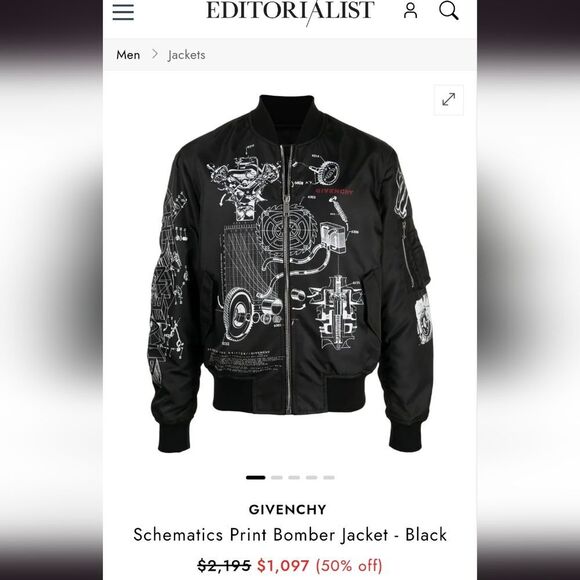The image size is (580, 580).
Task: Click the Schematics Print Bomber Jacket title
Action: [290, 535]
